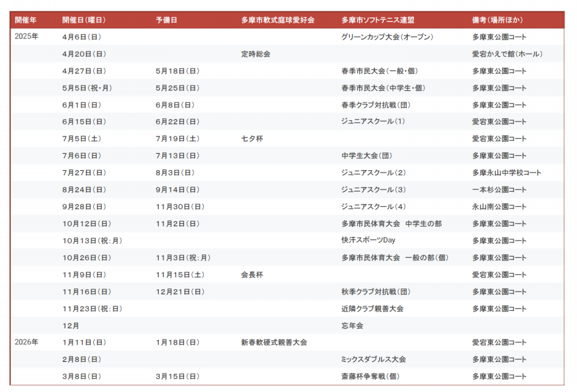Select the 七夕杯 entry
The width and height of the screenshot is (577, 392).
252,139
